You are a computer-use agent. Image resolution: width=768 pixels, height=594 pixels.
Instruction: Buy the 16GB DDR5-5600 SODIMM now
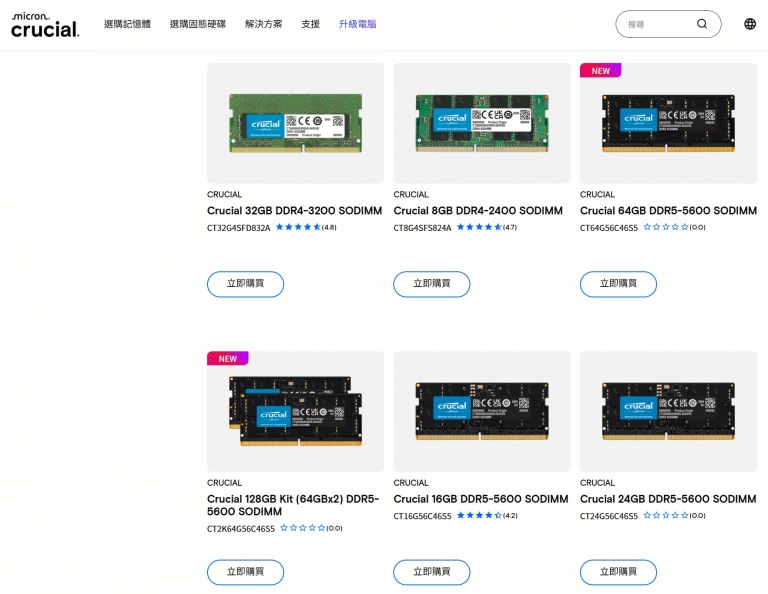click(x=432, y=572)
